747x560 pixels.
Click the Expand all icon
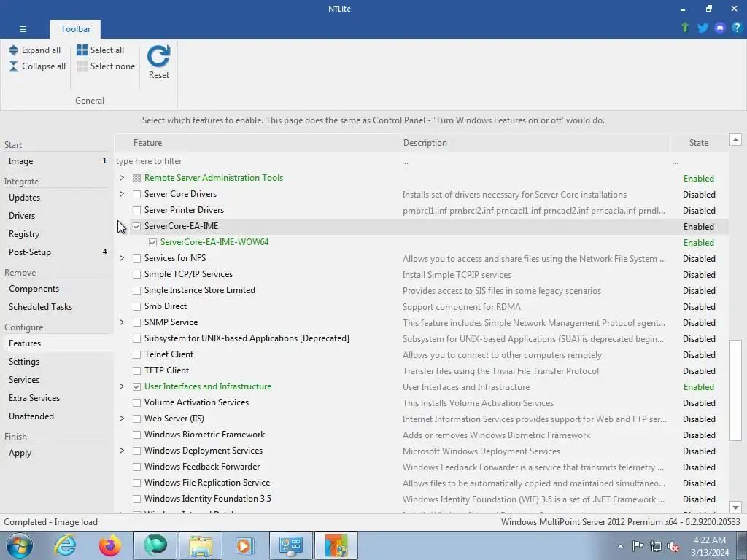point(13,50)
